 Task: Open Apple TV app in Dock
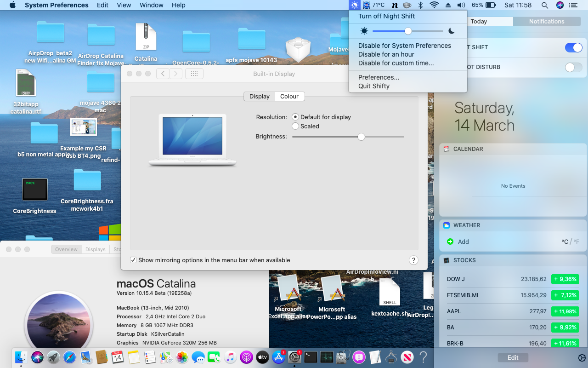coord(262,357)
